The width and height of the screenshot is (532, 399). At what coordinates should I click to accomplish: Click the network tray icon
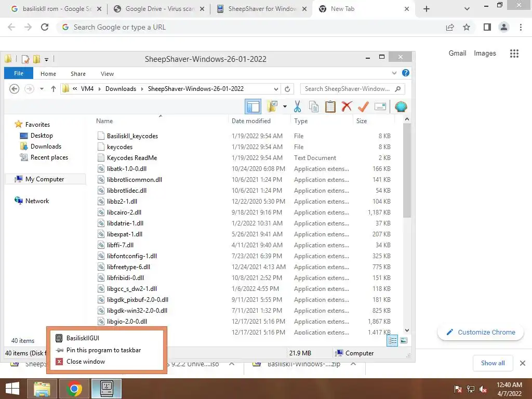point(471,390)
